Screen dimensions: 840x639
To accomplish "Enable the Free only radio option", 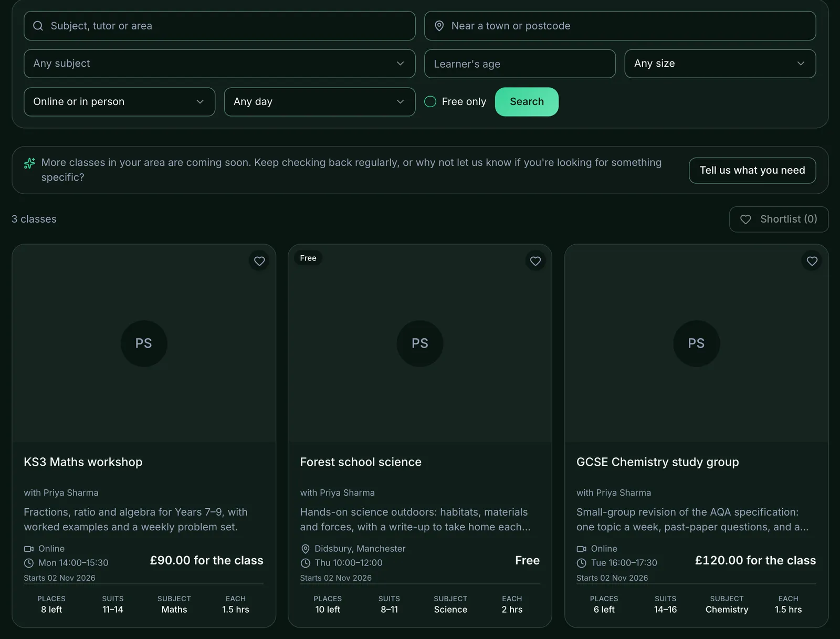I will (430, 102).
